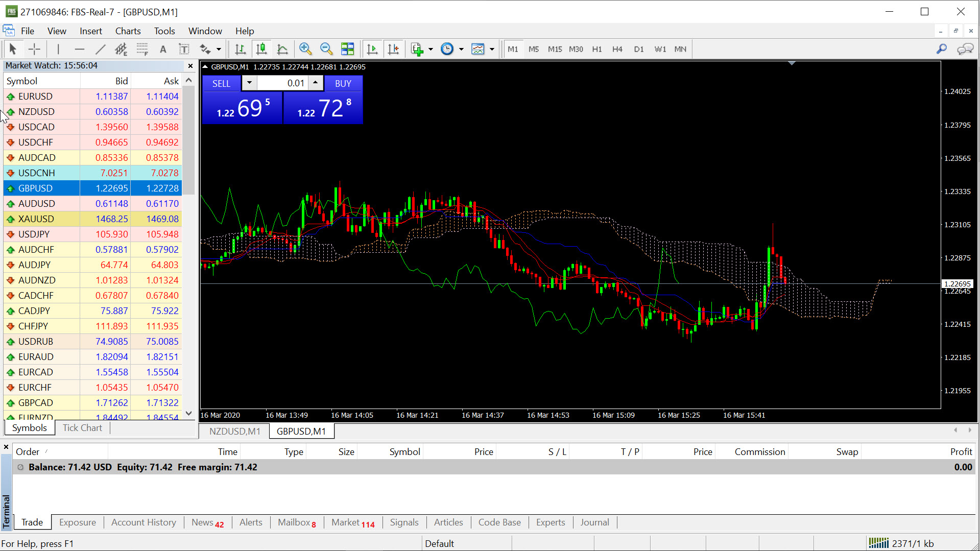The width and height of the screenshot is (980, 551).
Task: Expand arrows objects dropdown arrow
Action: [219, 49]
